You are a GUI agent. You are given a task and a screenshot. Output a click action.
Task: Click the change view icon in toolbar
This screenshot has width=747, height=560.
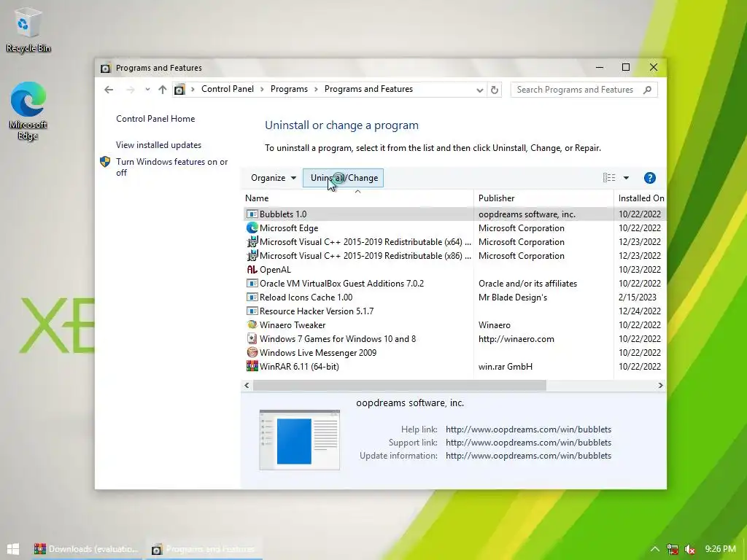609,178
